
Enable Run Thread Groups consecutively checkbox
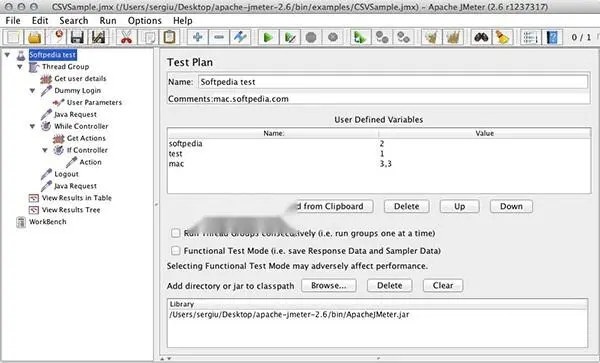click(176, 233)
